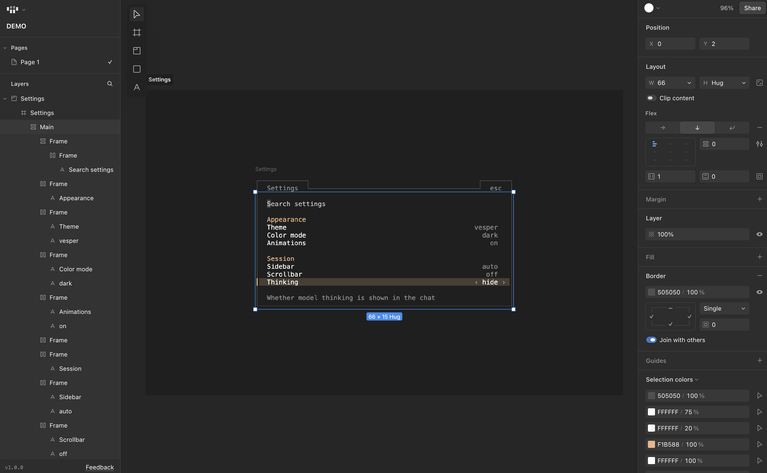
Task: Collapse the Settings root layer
Action: coord(5,99)
